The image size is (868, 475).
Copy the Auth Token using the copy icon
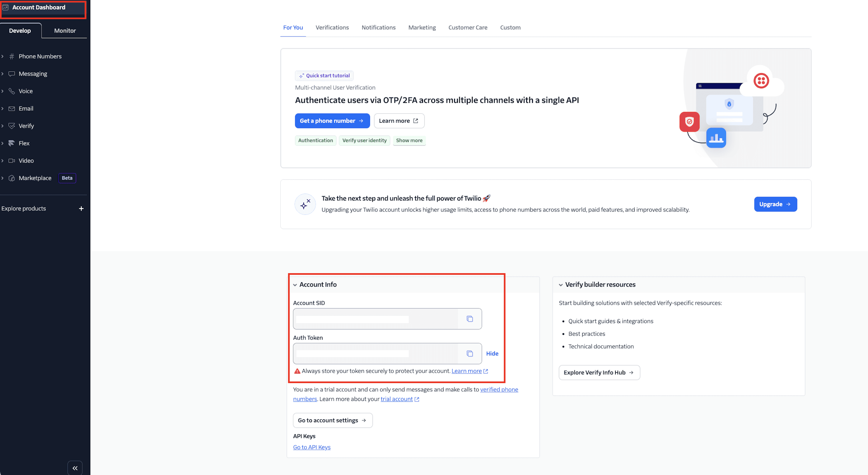coord(470,354)
